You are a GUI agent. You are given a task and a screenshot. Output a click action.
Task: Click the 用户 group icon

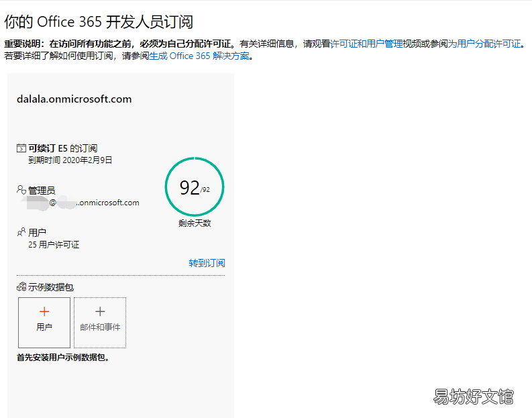[x=21, y=232]
